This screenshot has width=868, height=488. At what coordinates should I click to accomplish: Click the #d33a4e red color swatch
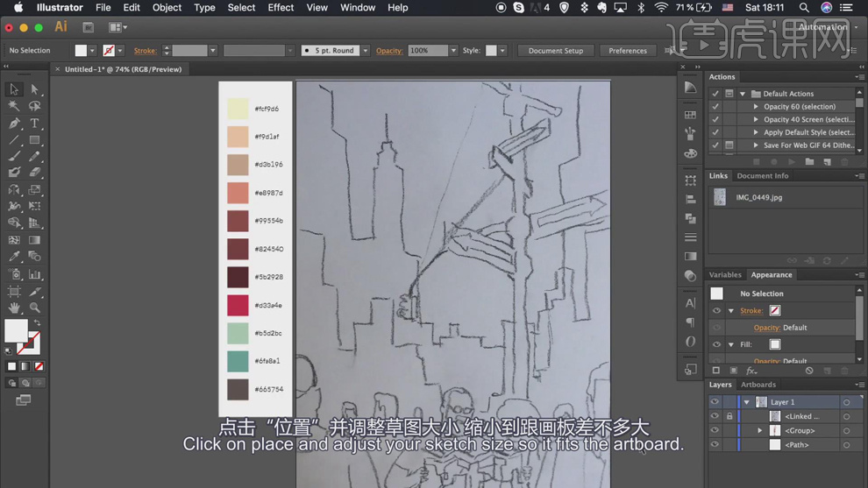(238, 305)
